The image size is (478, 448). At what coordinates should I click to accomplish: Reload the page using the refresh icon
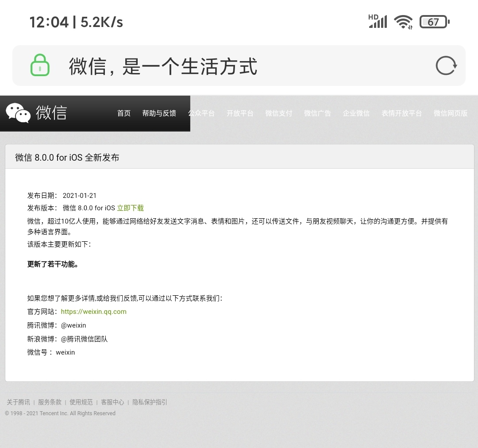point(446,65)
